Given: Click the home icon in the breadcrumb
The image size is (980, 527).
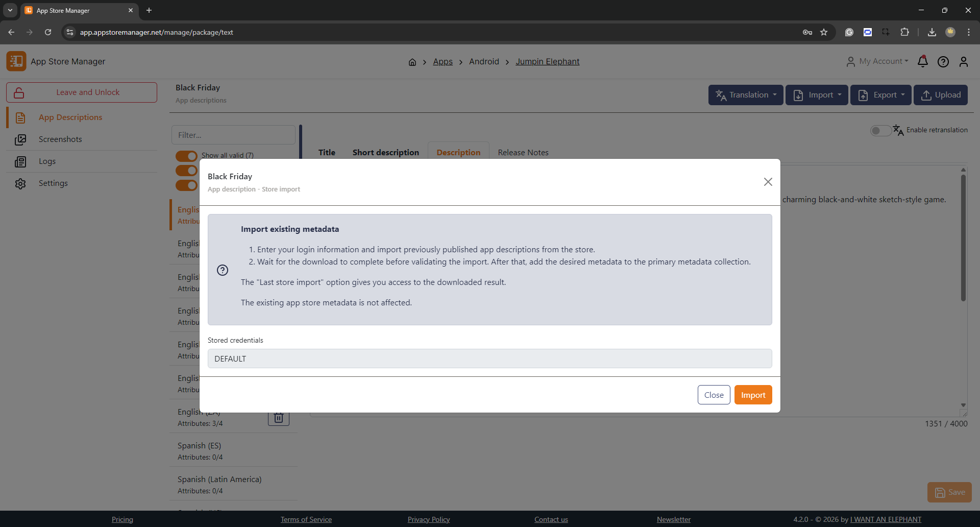Looking at the screenshot, I should pos(412,62).
